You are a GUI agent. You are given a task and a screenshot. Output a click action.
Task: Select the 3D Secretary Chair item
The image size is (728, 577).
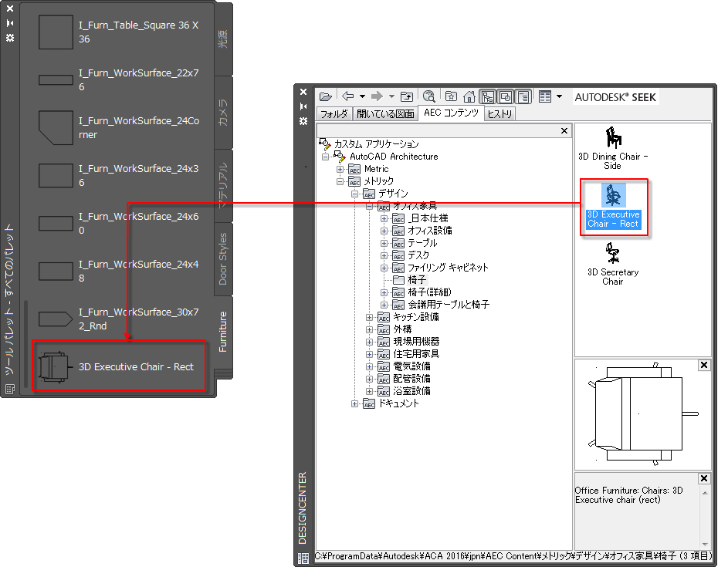click(x=613, y=265)
